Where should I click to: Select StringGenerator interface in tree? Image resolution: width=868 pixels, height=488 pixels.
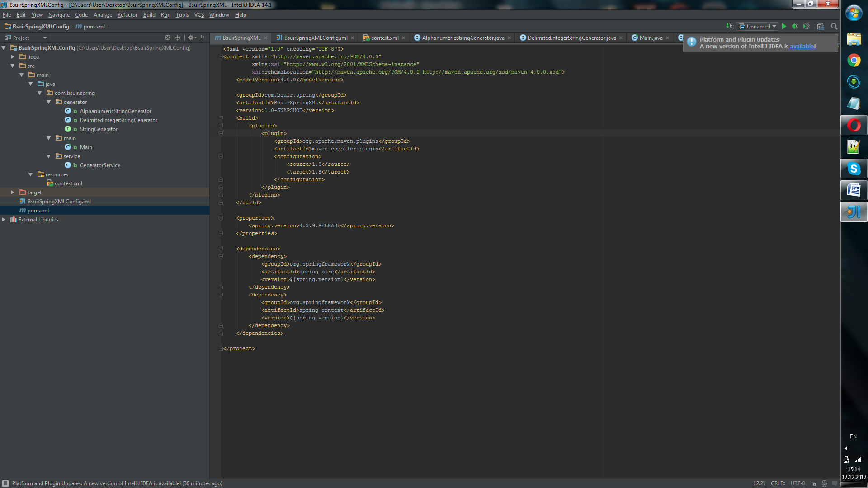click(x=99, y=129)
